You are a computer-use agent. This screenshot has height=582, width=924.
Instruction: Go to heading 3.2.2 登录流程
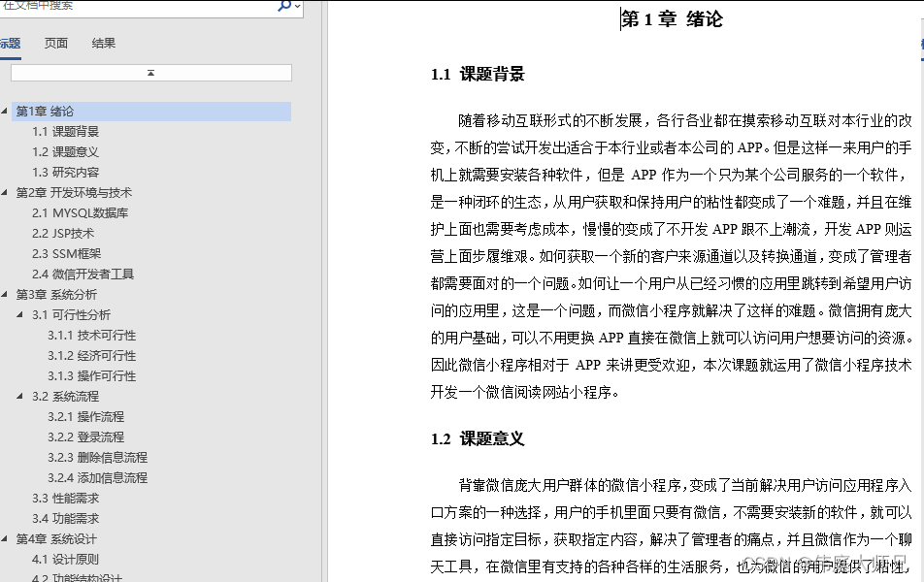pyautogui.click(x=86, y=437)
